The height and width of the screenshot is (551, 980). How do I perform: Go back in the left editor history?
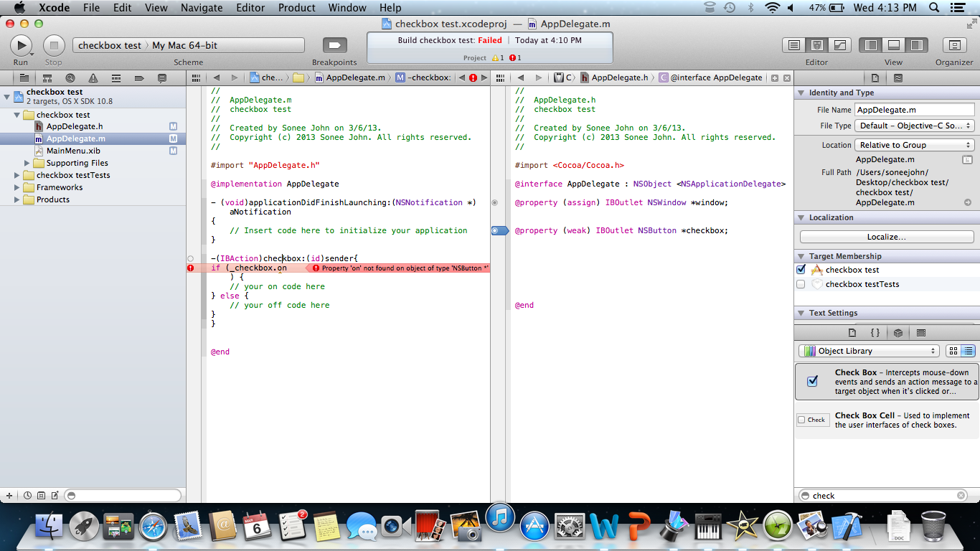(x=216, y=77)
